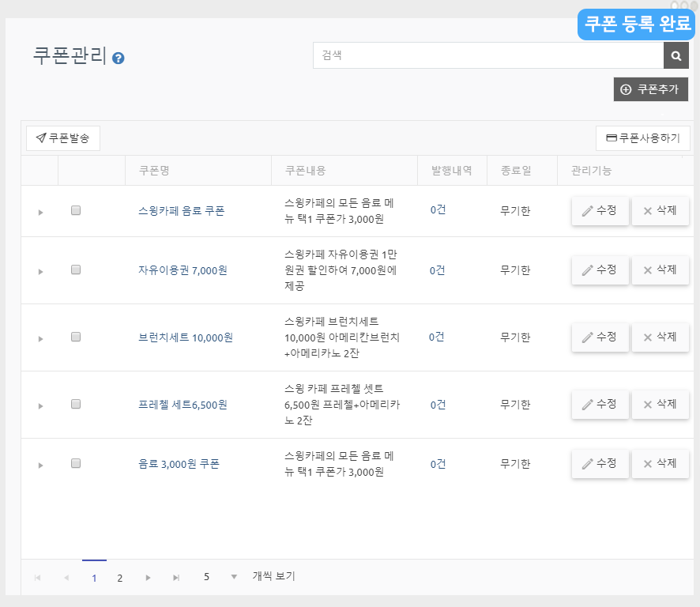Click the 쿠폰발송 send button
Screen dimensions: 700x607
tap(63, 138)
